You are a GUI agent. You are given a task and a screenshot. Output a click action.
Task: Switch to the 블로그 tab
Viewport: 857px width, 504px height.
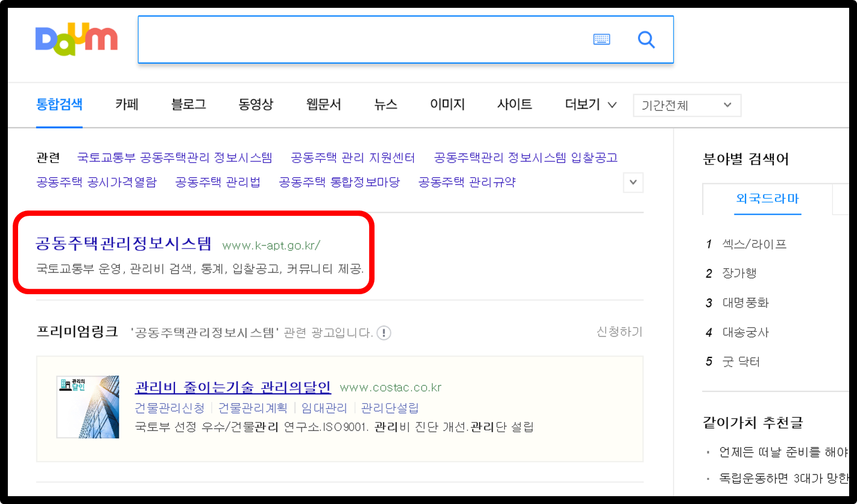(189, 104)
